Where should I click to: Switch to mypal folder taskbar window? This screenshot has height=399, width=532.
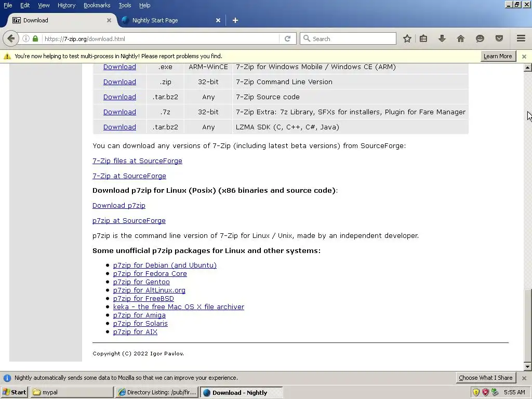pos(72,392)
